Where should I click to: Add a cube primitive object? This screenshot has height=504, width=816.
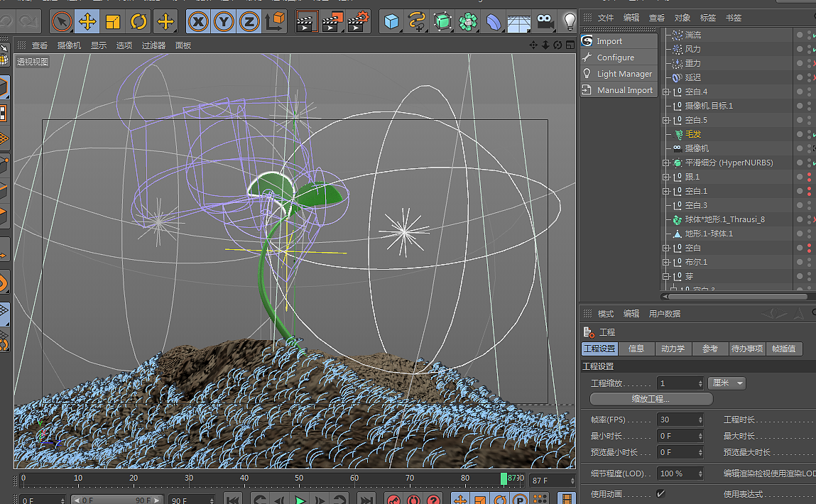391,22
